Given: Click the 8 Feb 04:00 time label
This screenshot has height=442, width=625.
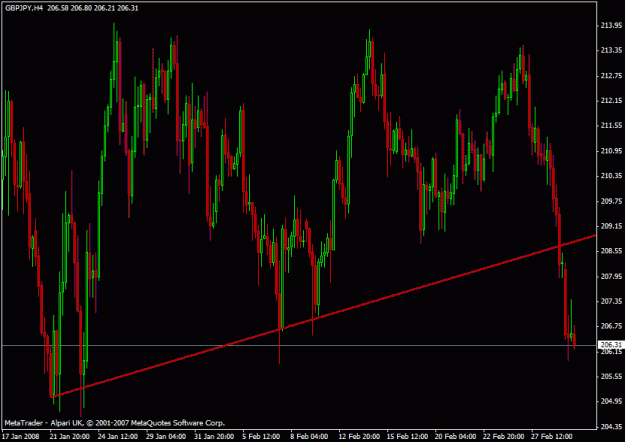Looking at the screenshot, I should (309, 436).
